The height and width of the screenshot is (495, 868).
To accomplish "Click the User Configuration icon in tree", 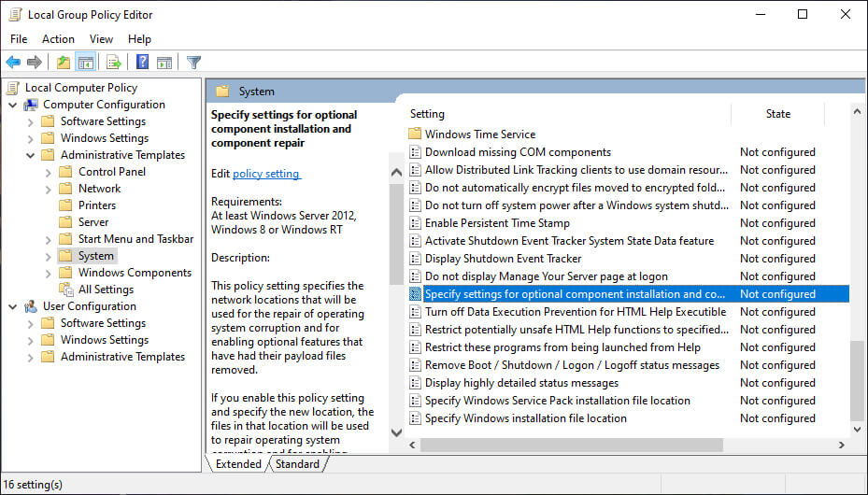I will [x=31, y=306].
